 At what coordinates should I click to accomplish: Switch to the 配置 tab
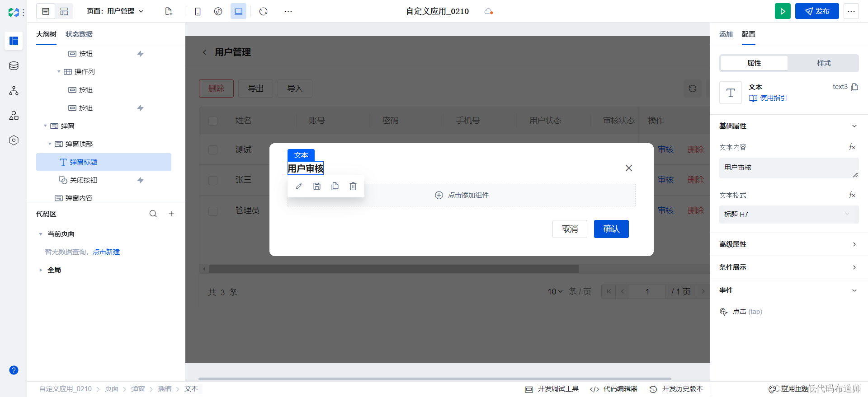coord(749,34)
